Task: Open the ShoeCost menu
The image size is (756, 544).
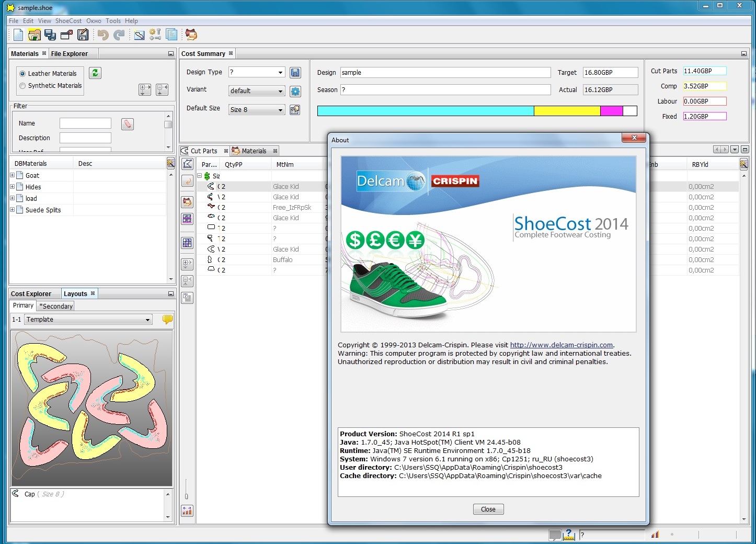Action: (x=68, y=21)
